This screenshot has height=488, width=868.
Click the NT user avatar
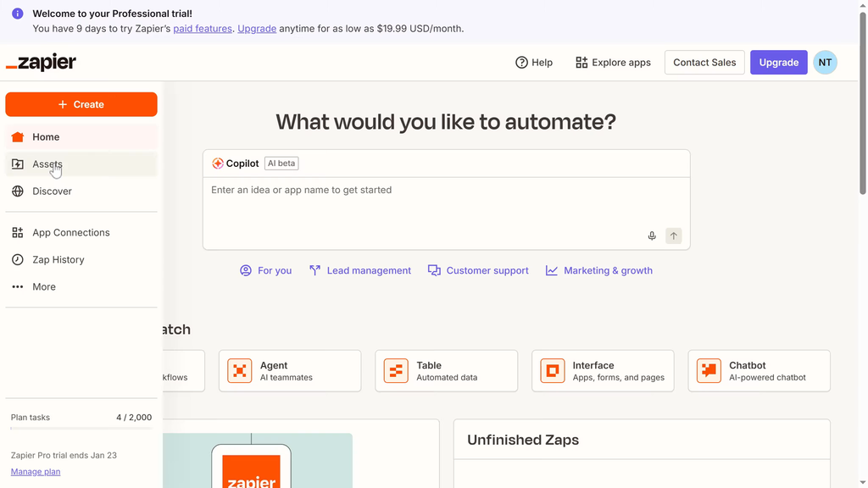pyautogui.click(x=825, y=63)
